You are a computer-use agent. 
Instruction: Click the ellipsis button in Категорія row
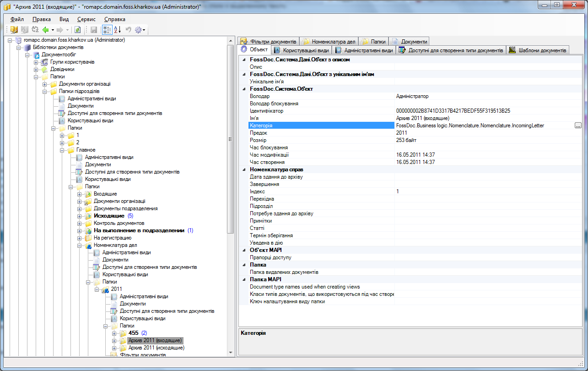pyautogui.click(x=578, y=125)
